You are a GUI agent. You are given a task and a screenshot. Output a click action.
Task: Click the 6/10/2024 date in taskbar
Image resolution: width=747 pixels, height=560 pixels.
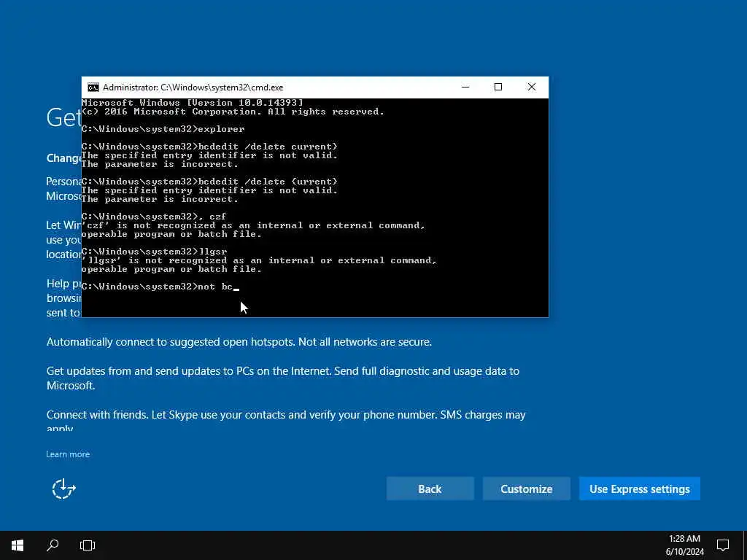(684, 553)
